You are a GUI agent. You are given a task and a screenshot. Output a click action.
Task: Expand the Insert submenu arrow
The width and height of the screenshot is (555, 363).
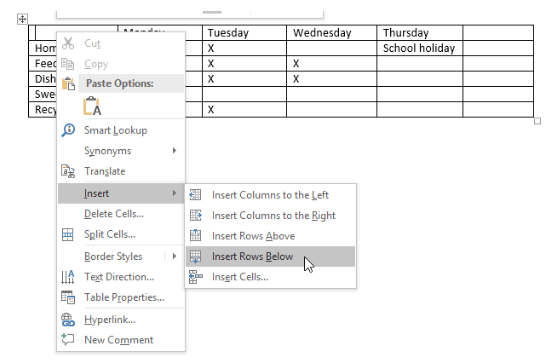click(174, 193)
